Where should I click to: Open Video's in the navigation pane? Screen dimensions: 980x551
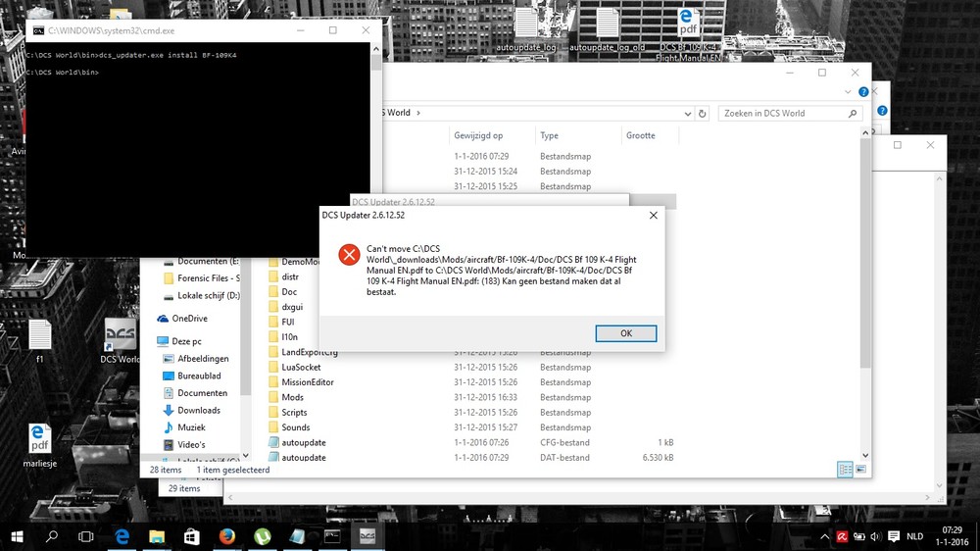[x=184, y=445]
